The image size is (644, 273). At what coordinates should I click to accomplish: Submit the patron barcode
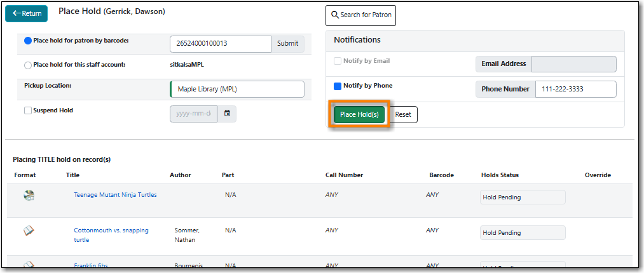287,44
